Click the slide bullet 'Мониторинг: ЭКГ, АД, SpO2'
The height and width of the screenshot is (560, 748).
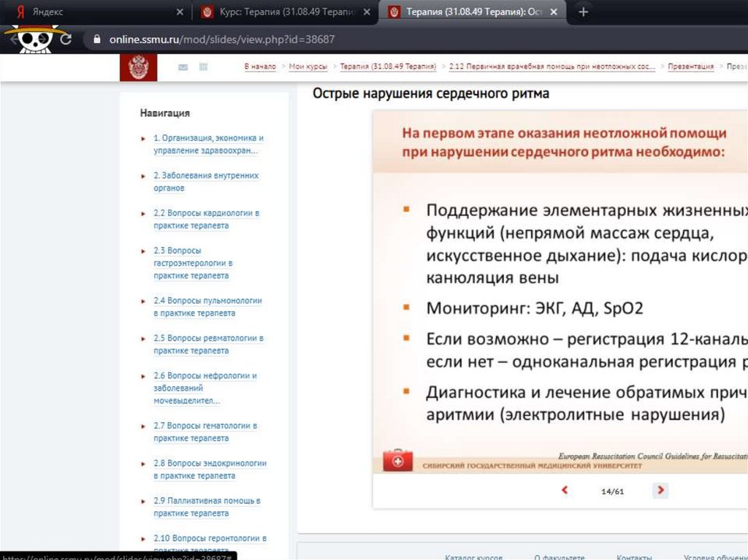click(534, 309)
